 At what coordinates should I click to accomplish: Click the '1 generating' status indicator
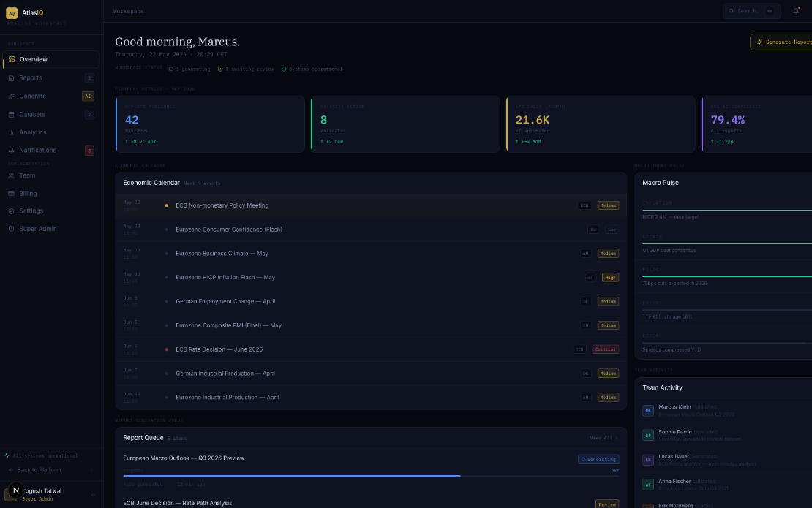coord(189,69)
